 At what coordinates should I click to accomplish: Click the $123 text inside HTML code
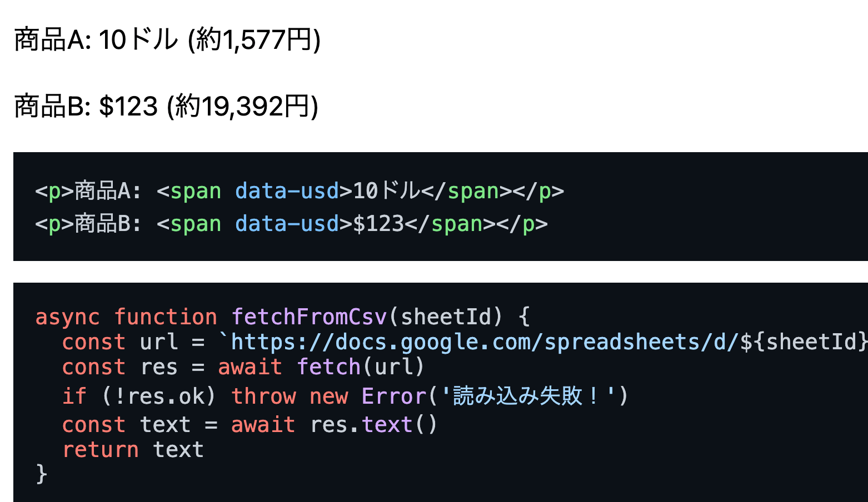pyautogui.click(x=378, y=224)
